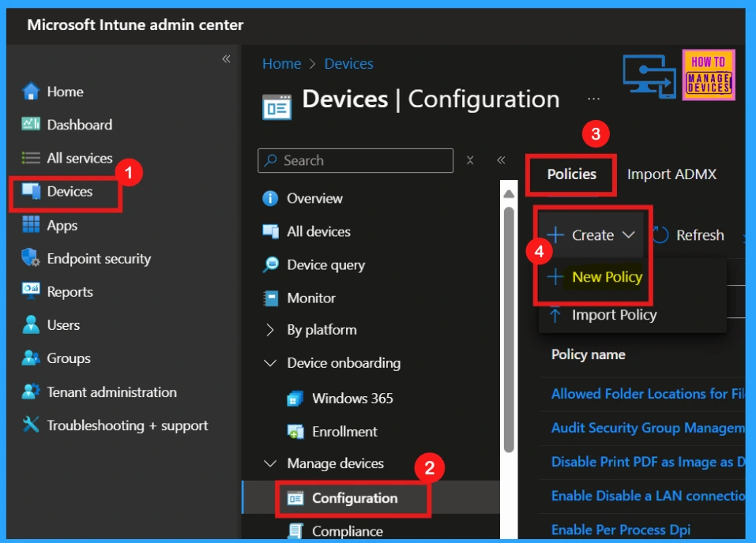Click the Tenant administration icon
Viewport: 756px width, 543px height.
[x=31, y=391]
